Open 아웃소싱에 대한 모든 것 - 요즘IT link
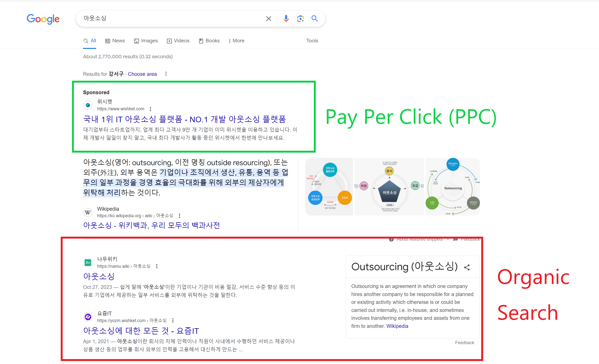This screenshot has width=599, height=364. click(141, 331)
